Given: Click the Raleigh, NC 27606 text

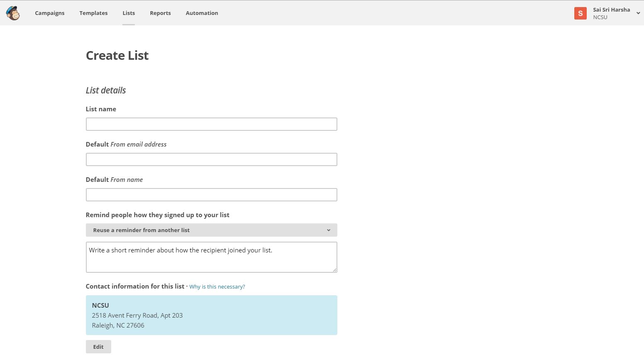Looking at the screenshot, I should pos(118,326).
